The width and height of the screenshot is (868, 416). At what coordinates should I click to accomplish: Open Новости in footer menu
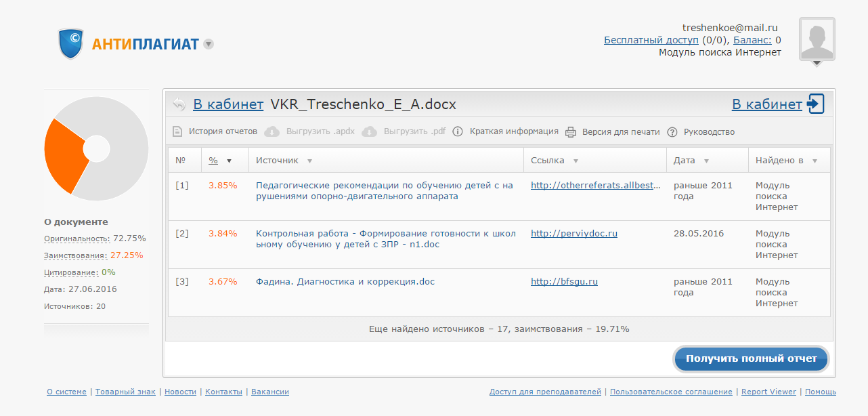coord(180,392)
